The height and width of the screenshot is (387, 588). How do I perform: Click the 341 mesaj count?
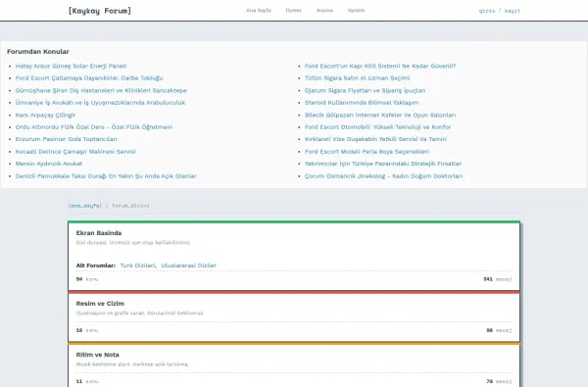click(x=497, y=279)
